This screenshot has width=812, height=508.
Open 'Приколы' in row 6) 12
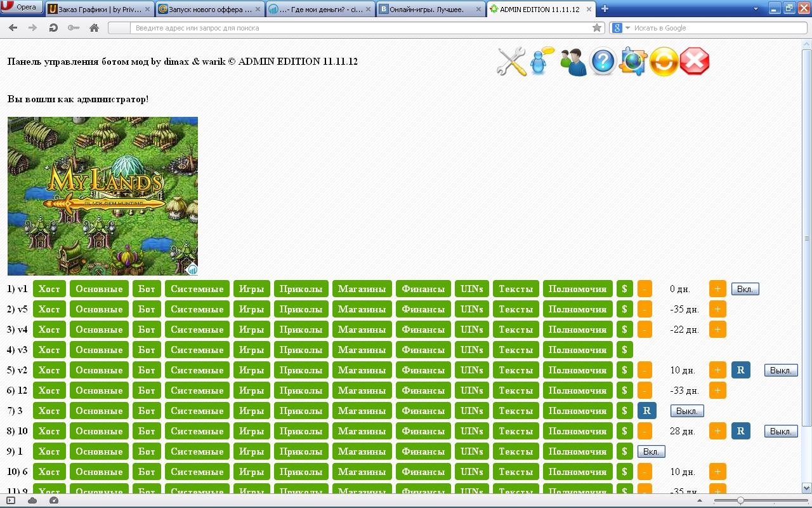(301, 391)
